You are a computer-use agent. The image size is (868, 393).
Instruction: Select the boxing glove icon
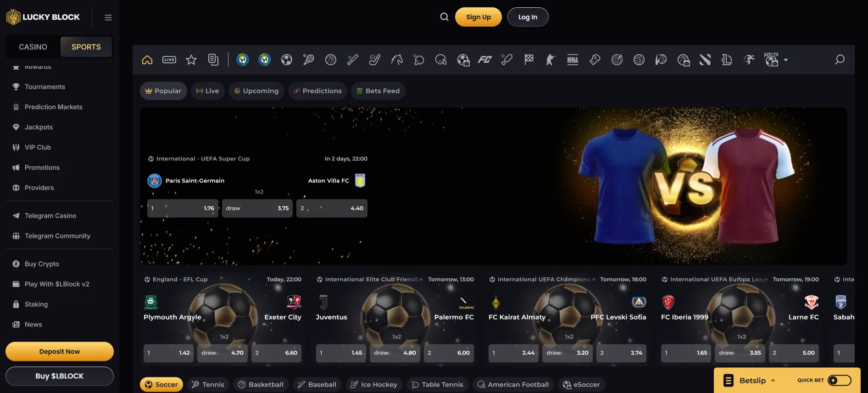pos(595,60)
